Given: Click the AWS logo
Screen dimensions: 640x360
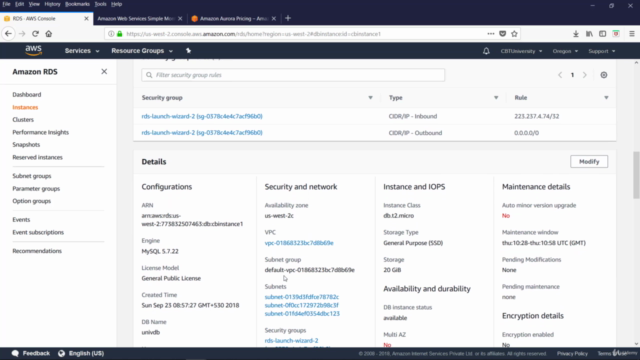Looking at the screenshot, I should (33, 51).
